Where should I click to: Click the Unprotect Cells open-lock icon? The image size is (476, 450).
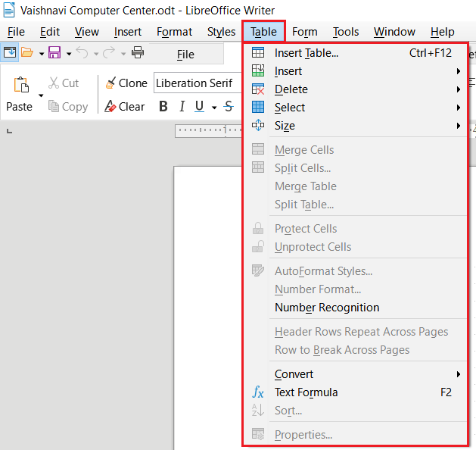[258, 246]
